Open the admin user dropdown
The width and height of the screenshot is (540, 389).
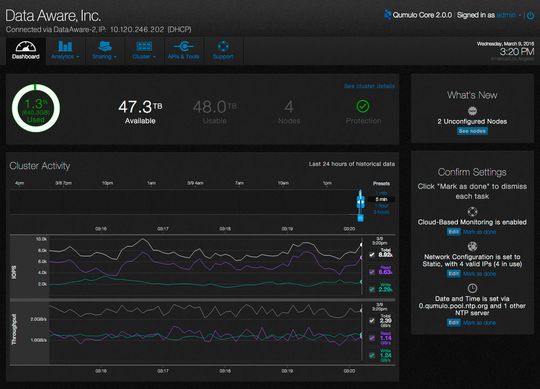[x=509, y=15]
